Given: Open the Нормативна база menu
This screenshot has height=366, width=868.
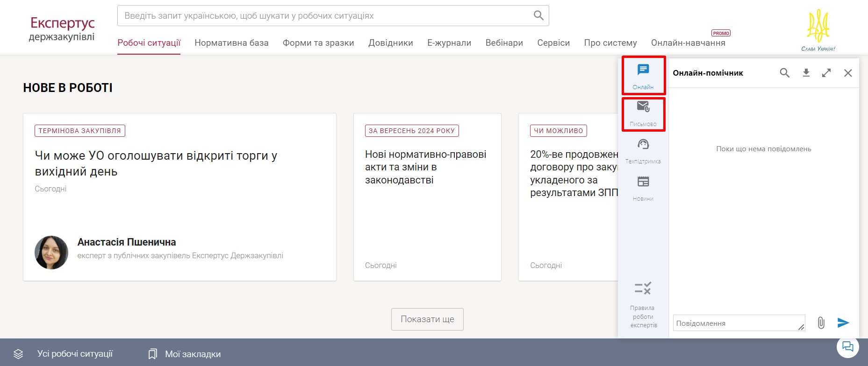Looking at the screenshot, I should (231, 42).
